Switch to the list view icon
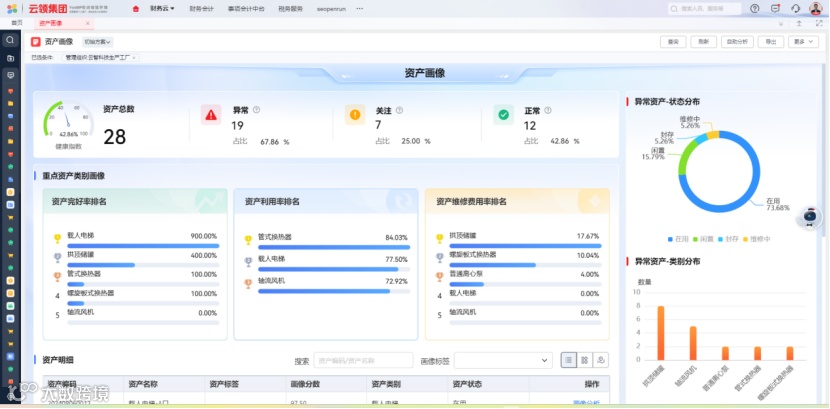The image size is (830, 409). tap(569, 360)
